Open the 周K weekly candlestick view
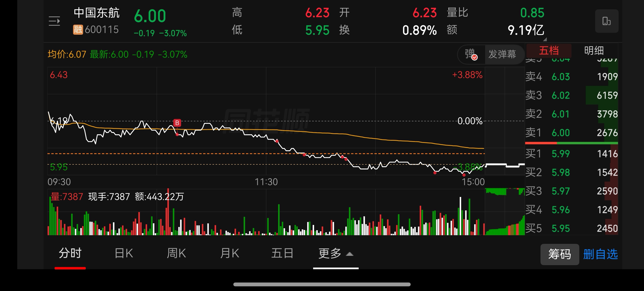The height and width of the screenshot is (291, 644). click(x=176, y=253)
